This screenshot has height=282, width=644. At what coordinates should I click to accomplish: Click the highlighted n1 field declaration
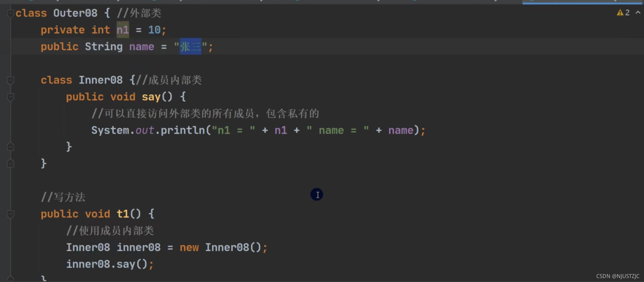click(x=123, y=30)
